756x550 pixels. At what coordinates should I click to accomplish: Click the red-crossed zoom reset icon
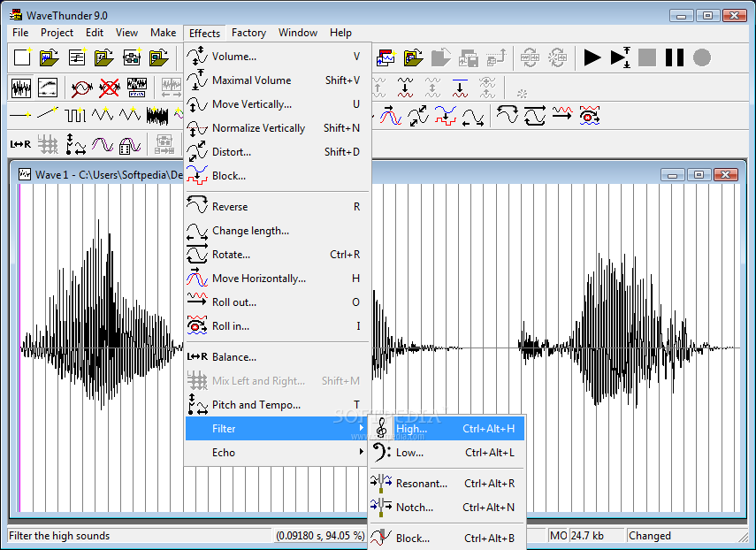pyautogui.click(x=110, y=88)
